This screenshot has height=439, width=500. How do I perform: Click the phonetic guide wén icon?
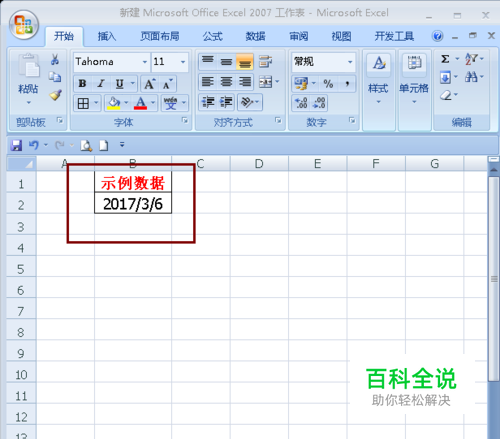pyautogui.click(x=170, y=103)
